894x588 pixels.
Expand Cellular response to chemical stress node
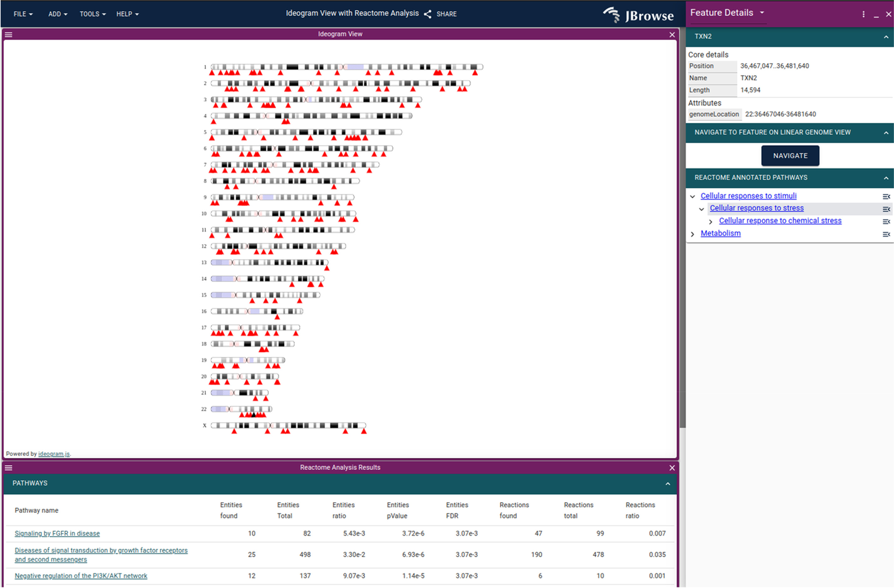coord(711,221)
